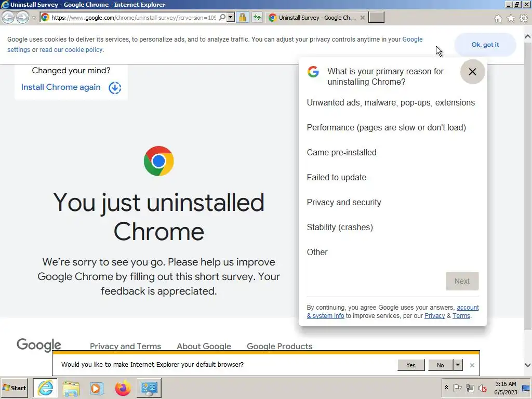Click the Ok, got it cookie button
The width and height of the screenshot is (532, 399).
click(x=485, y=45)
